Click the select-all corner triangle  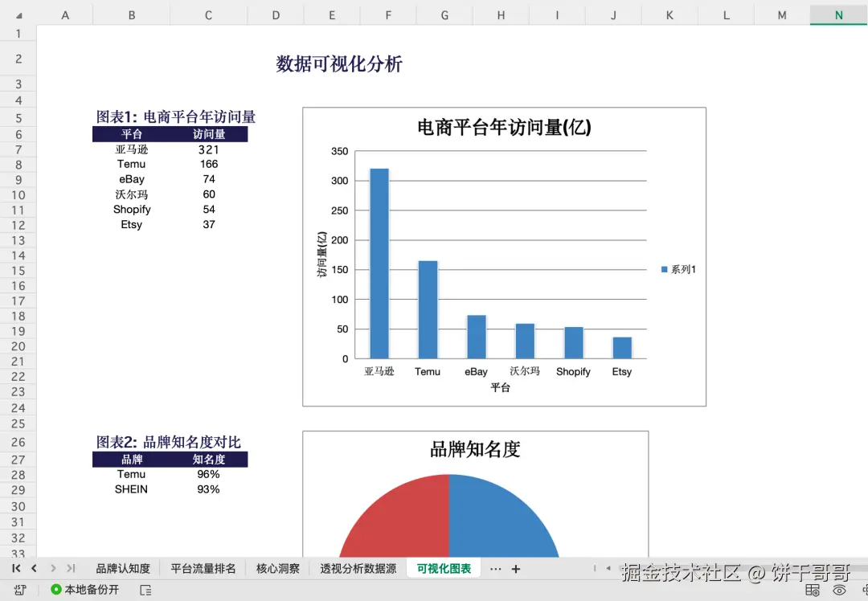coord(18,15)
